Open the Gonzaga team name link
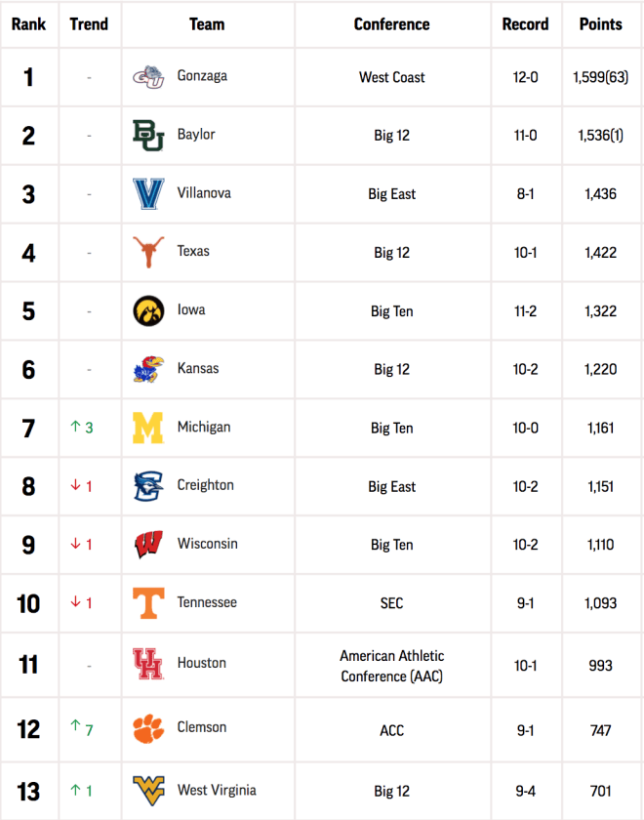Image resolution: width=644 pixels, height=820 pixels. [202, 76]
